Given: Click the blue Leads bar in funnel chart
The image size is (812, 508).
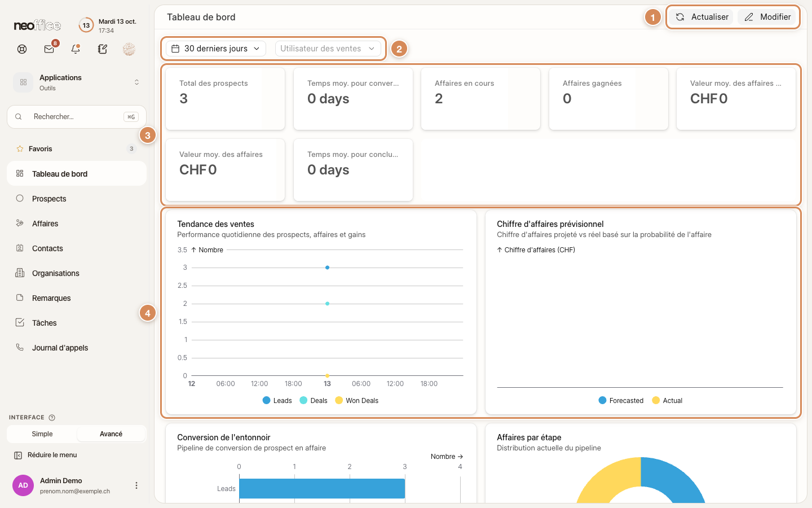Looking at the screenshot, I should (322, 489).
